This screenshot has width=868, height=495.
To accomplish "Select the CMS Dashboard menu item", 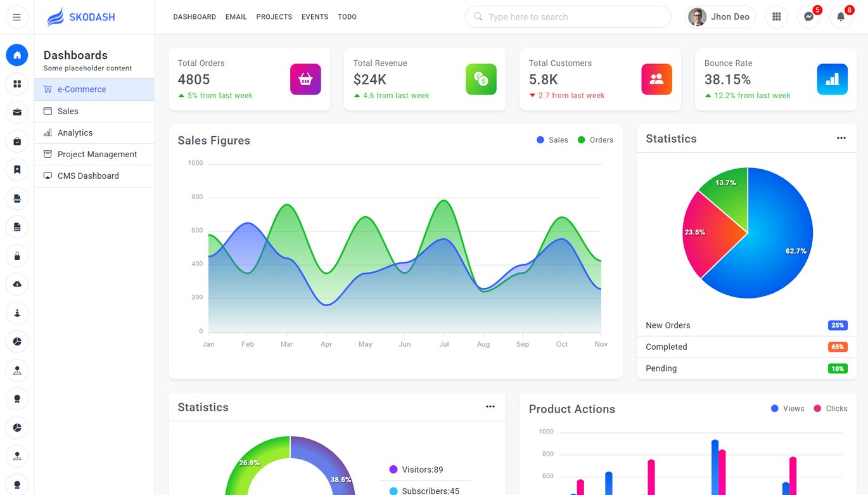I will (94, 176).
